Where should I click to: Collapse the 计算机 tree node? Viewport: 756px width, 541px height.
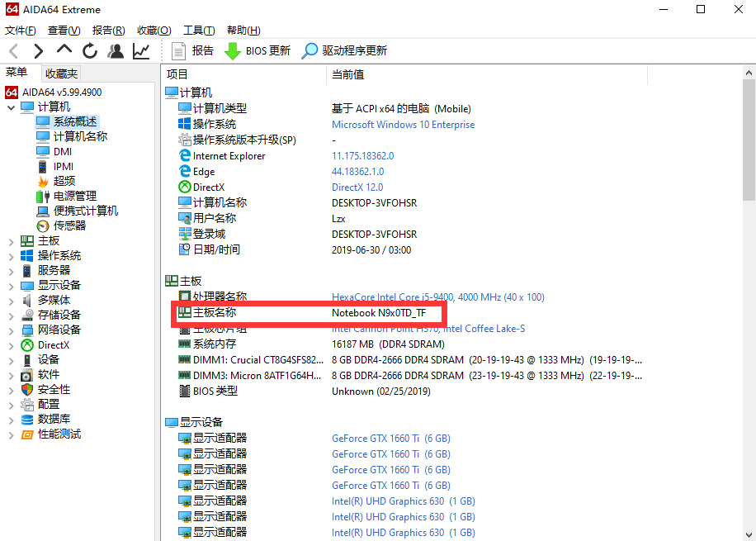coord(11,107)
